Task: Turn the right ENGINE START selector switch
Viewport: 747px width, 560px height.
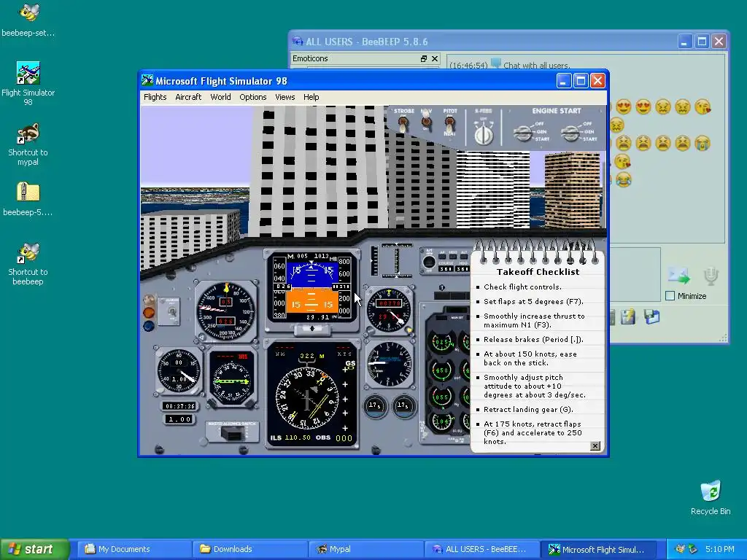Action: click(570, 133)
